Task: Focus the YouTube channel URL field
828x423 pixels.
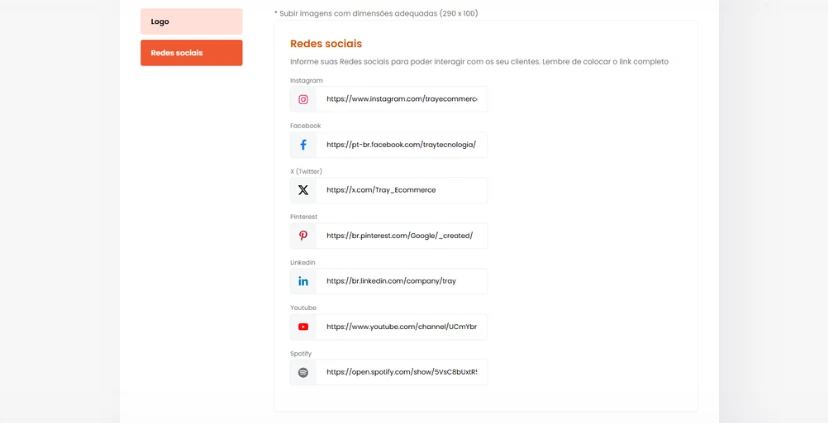Action: [401, 327]
